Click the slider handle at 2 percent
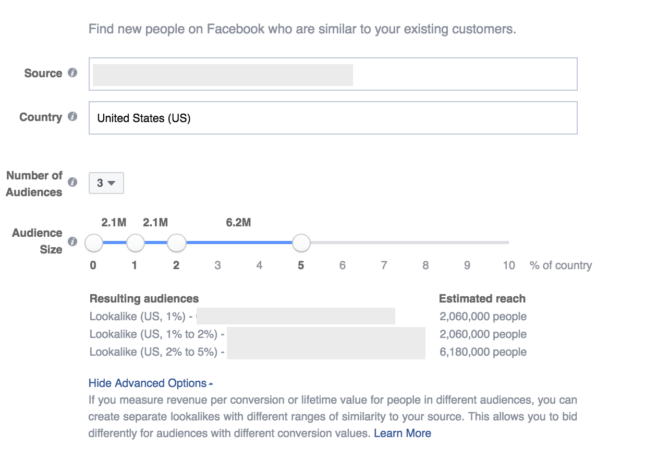657x460 pixels. tap(177, 243)
